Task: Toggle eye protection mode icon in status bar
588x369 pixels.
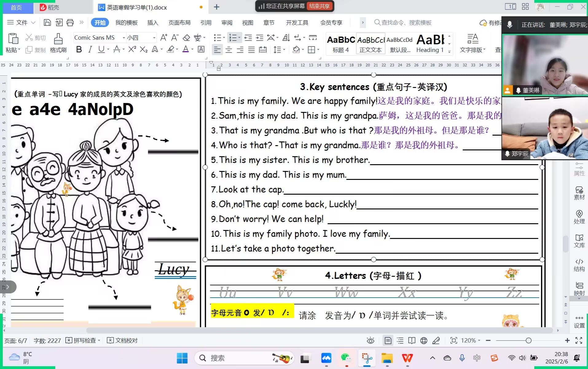Action: tap(370, 340)
